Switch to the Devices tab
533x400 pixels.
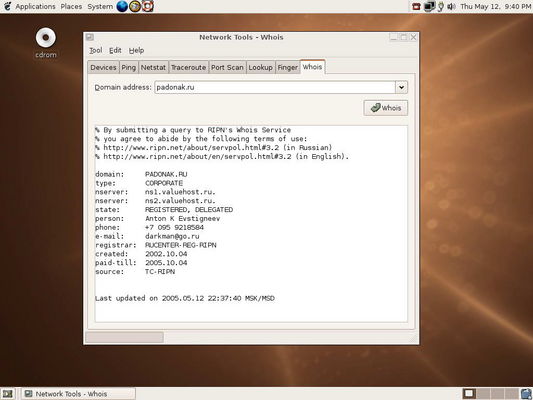click(103, 67)
